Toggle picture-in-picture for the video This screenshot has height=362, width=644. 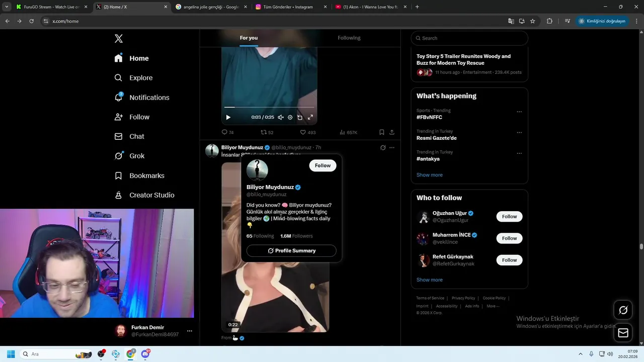tap(300, 117)
